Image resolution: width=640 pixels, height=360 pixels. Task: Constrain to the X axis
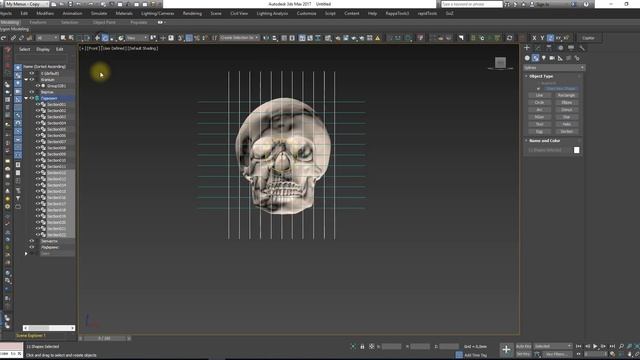point(534,38)
